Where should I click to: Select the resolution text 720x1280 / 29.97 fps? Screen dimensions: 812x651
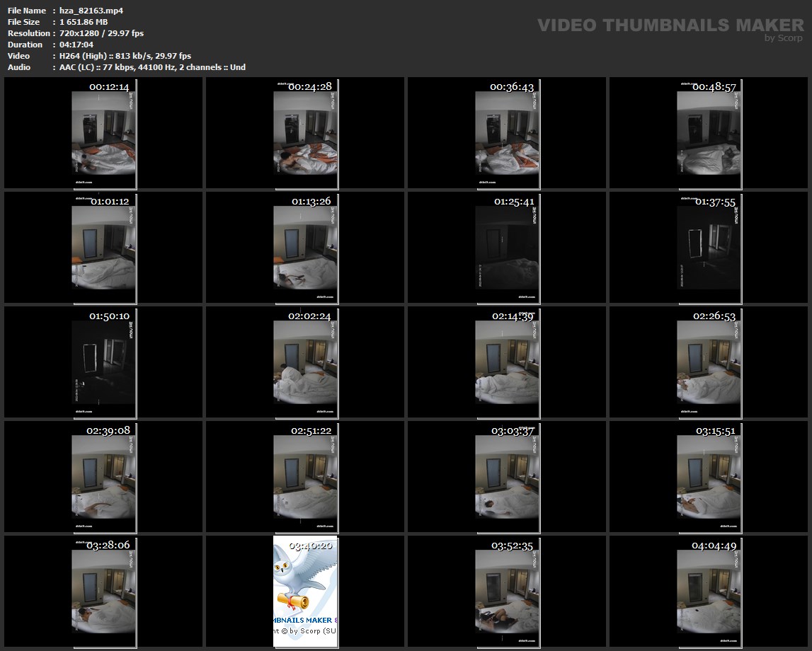click(101, 33)
